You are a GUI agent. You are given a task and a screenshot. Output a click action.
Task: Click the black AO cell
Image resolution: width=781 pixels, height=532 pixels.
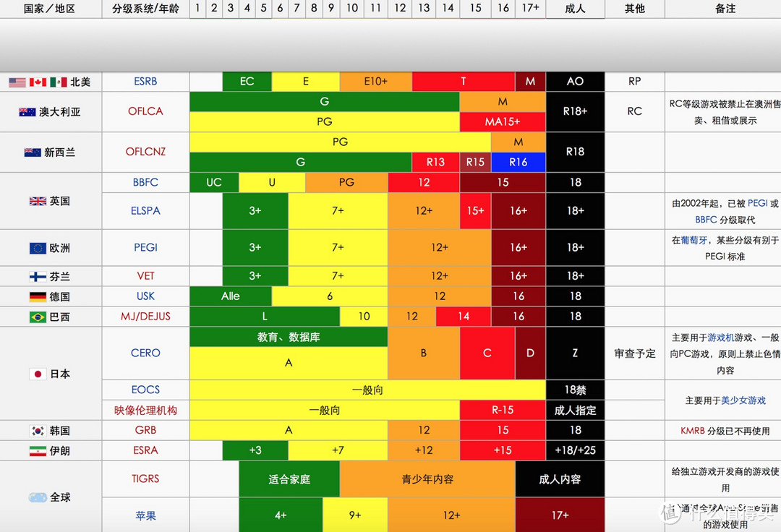click(576, 81)
